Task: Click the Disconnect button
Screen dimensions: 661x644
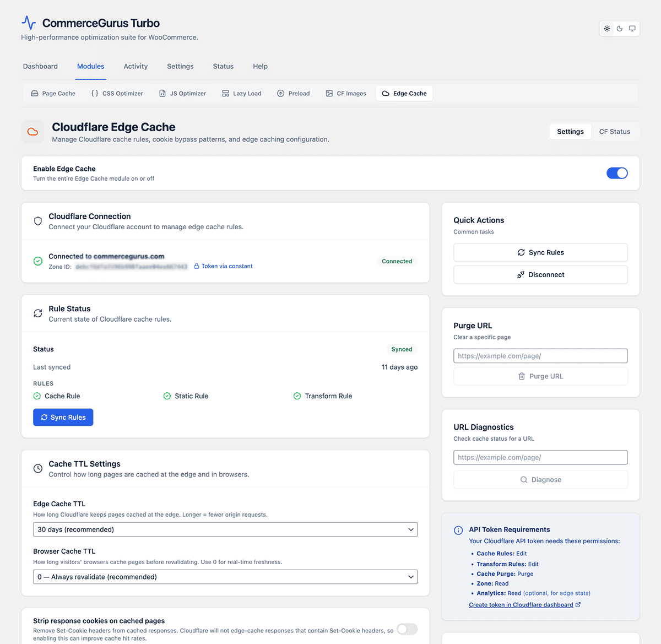Action: (540, 274)
